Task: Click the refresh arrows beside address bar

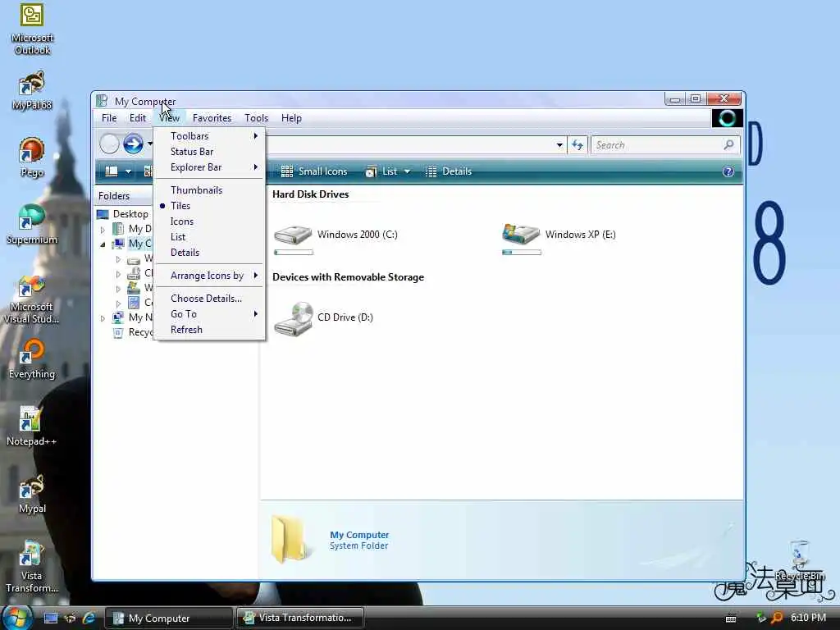Action: tap(577, 144)
